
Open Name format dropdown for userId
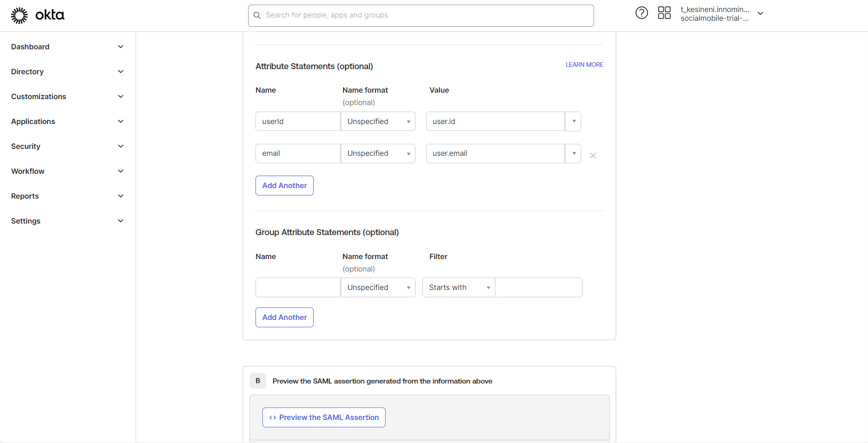(x=378, y=121)
